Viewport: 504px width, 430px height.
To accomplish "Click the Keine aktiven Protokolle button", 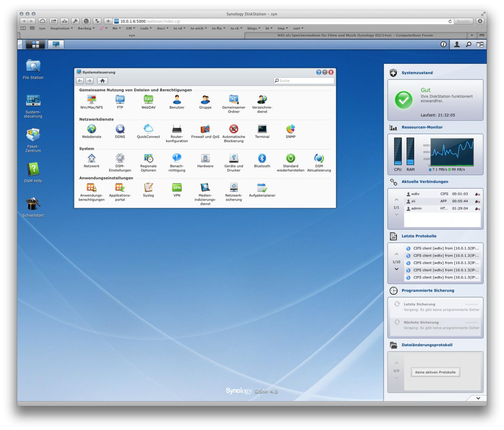I will pos(435,372).
